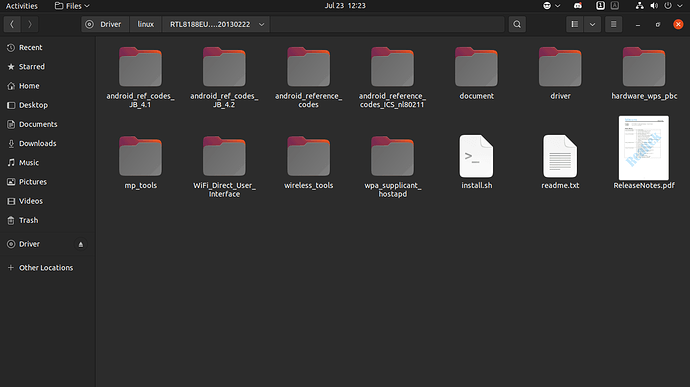Screen dimensions: 690x387
Task: Open Other Locations in the sidebar
Action: (48, 268)
